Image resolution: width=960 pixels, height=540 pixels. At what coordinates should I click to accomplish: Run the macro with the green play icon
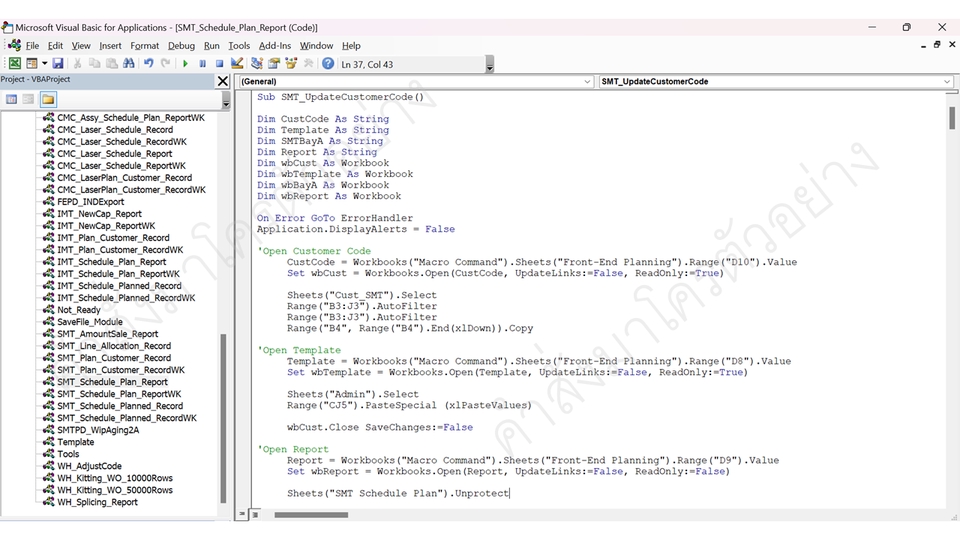pyautogui.click(x=185, y=64)
